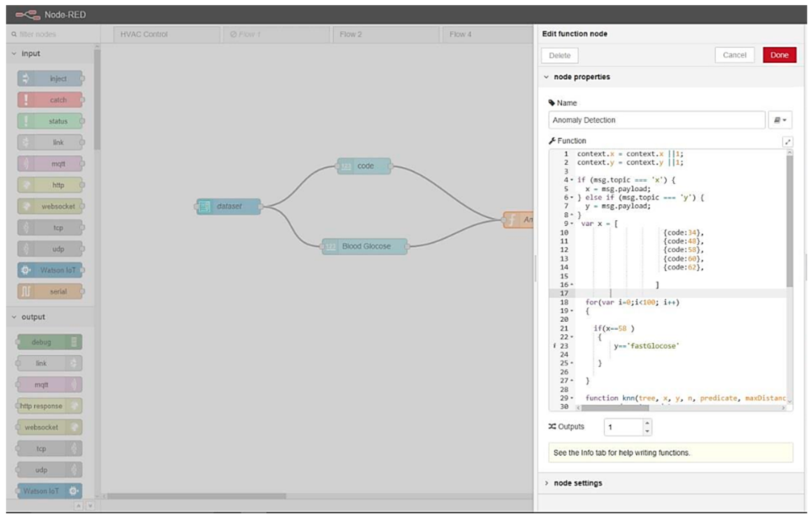Click the dataset node on canvas

(229, 206)
